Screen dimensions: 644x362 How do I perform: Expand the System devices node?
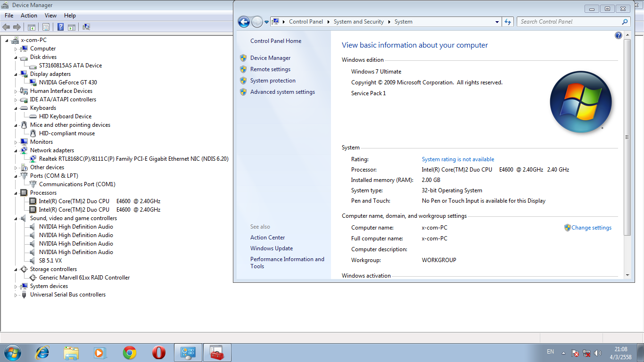(x=16, y=287)
